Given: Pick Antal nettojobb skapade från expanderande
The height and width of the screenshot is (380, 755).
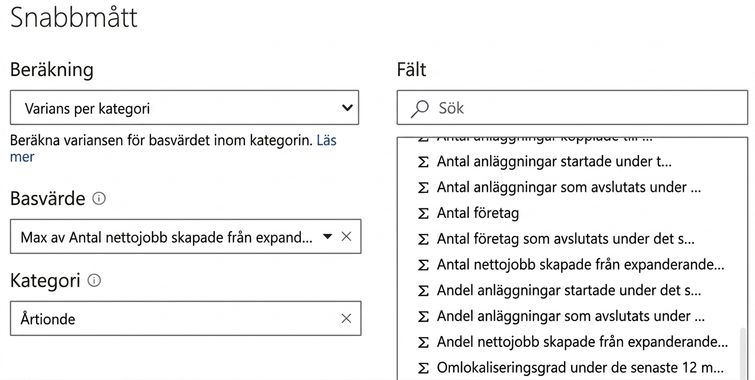Looking at the screenshot, I should 573,264.
